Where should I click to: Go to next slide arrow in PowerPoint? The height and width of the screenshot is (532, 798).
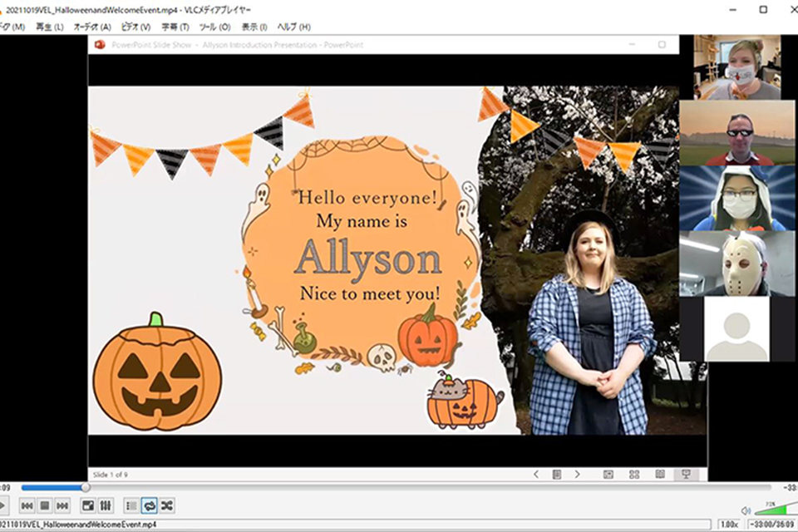pyautogui.click(x=577, y=475)
